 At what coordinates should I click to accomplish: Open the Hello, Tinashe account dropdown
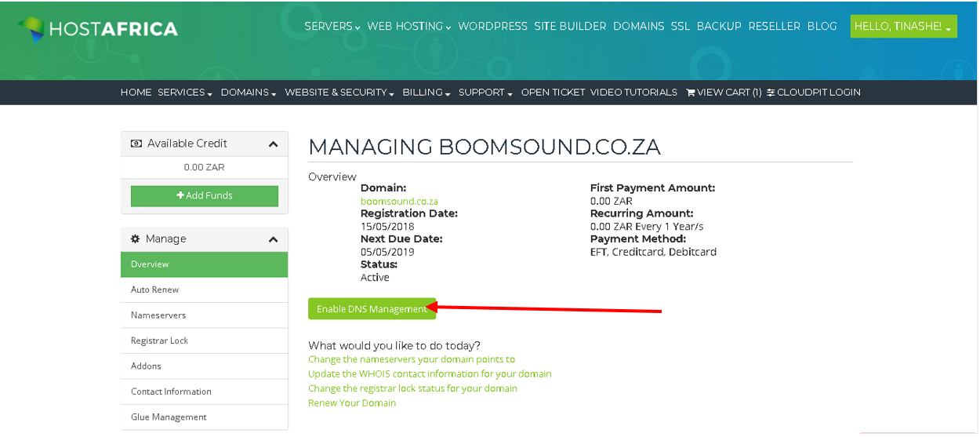(903, 27)
